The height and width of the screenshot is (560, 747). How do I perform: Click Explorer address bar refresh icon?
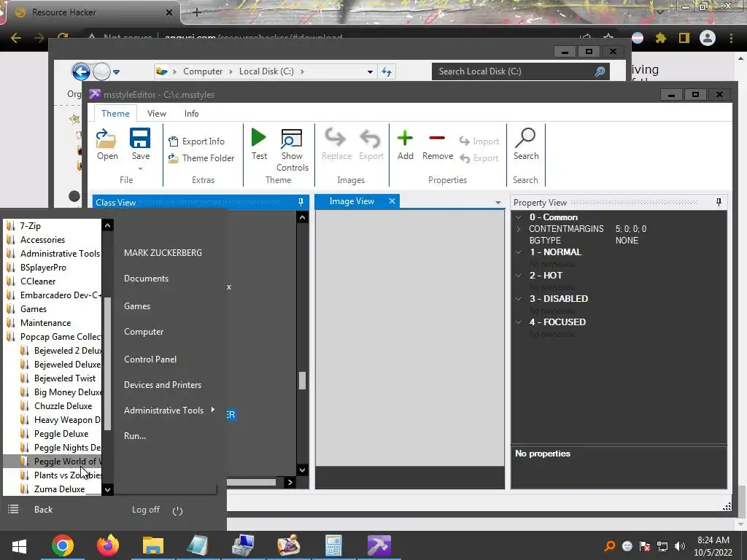coord(387,71)
